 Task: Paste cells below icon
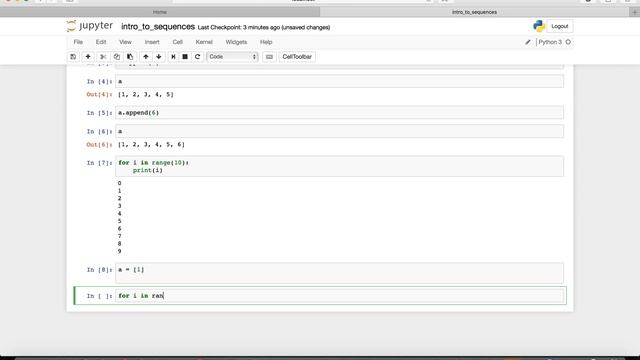[130, 57]
